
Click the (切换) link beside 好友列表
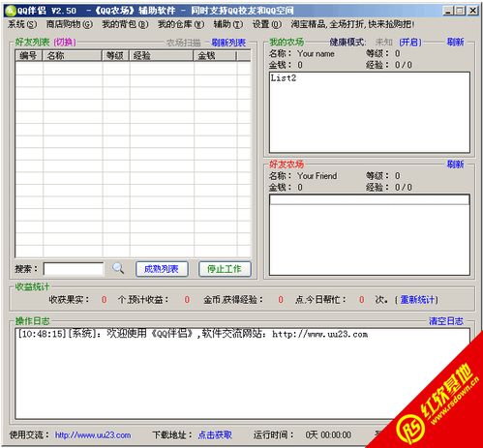(x=65, y=42)
